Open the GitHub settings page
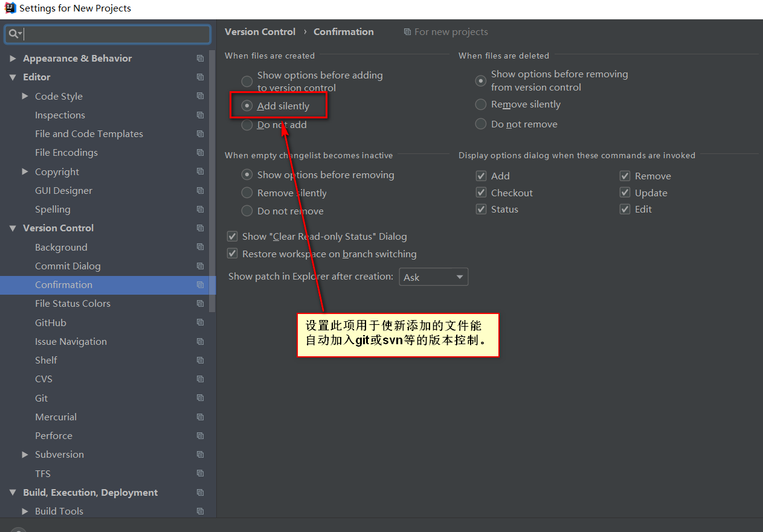 point(51,322)
